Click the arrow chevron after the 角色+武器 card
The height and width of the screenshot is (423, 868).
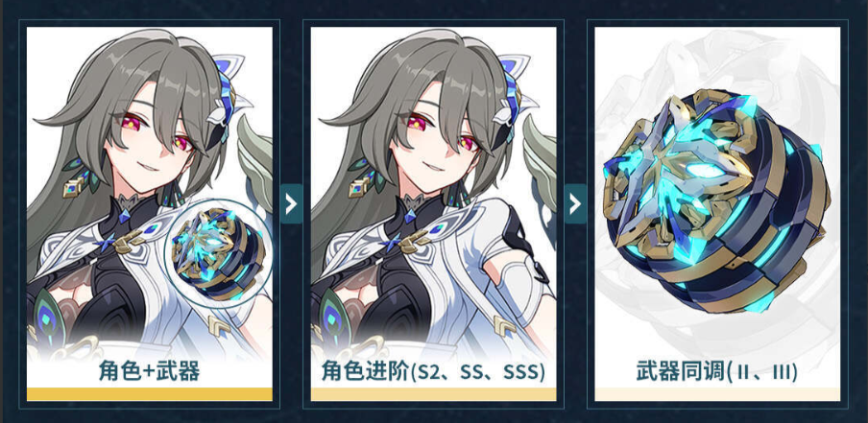click(291, 203)
